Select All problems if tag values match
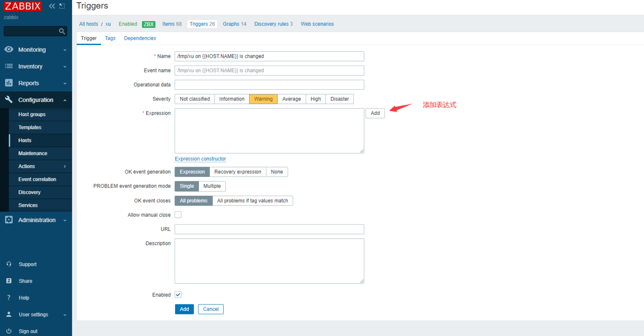 (253, 200)
